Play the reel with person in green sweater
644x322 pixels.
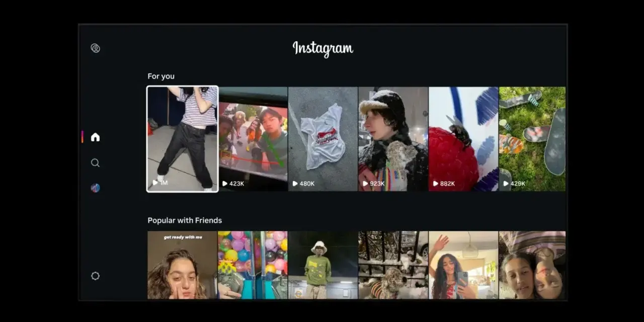[323, 265]
